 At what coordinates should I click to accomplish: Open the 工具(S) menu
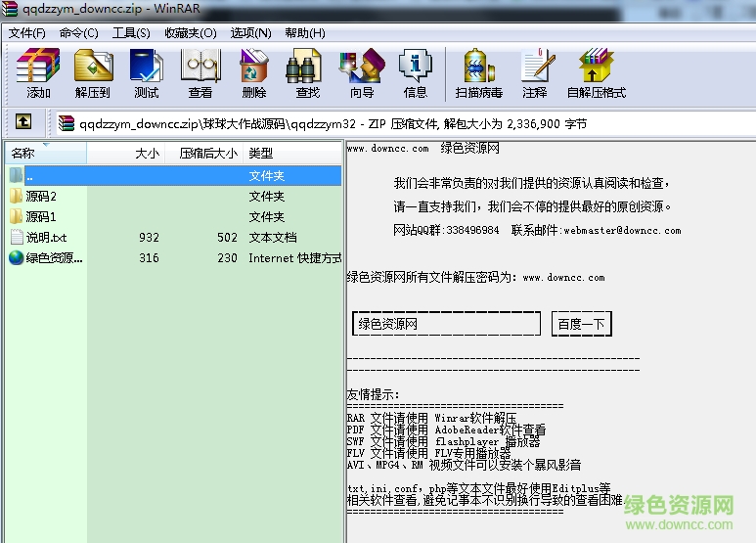[x=131, y=33]
